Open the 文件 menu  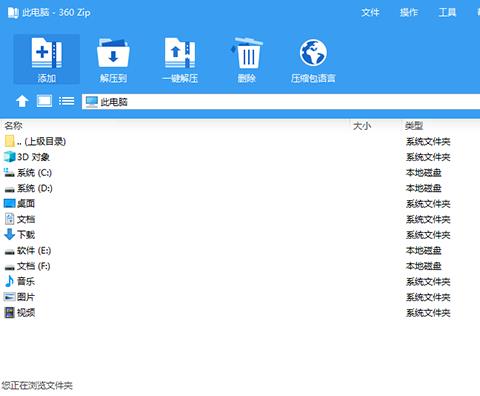pos(370,13)
